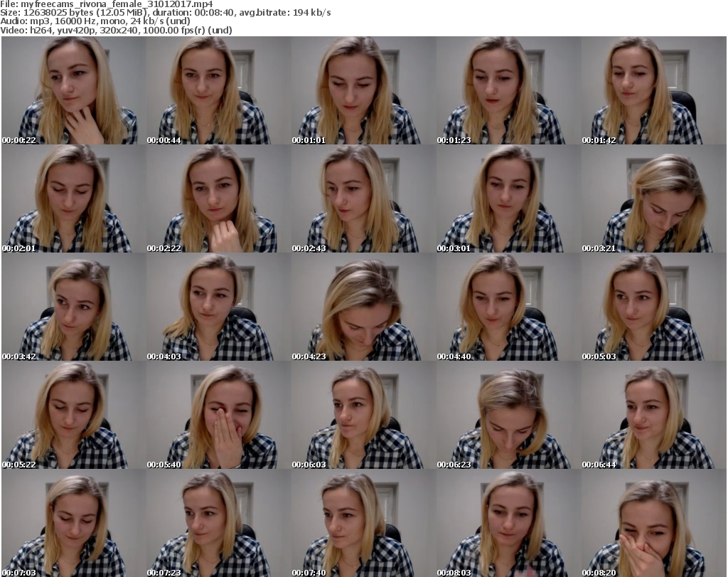Choose the frame marked 00:05:03

pyautogui.click(x=653, y=307)
